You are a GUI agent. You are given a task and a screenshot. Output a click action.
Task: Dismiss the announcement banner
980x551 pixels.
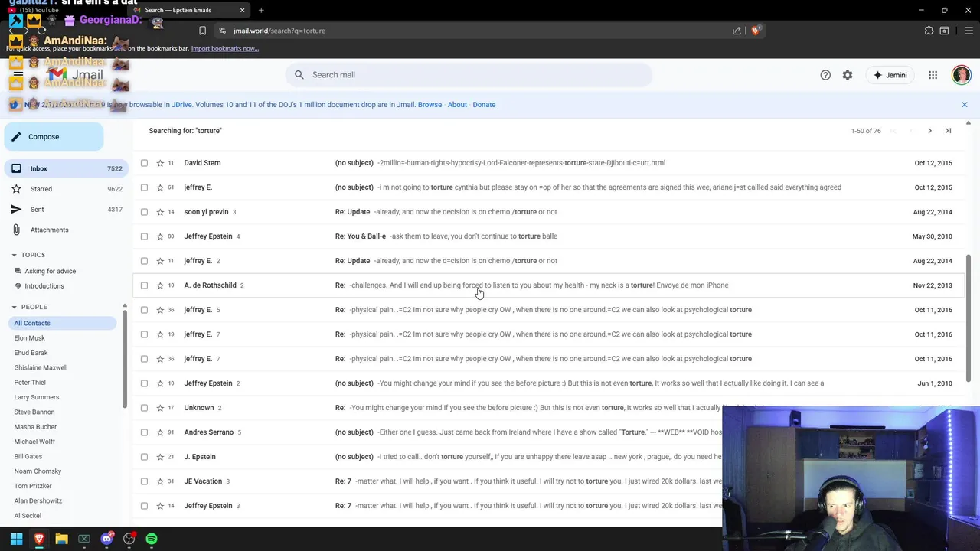click(x=964, y=105)
